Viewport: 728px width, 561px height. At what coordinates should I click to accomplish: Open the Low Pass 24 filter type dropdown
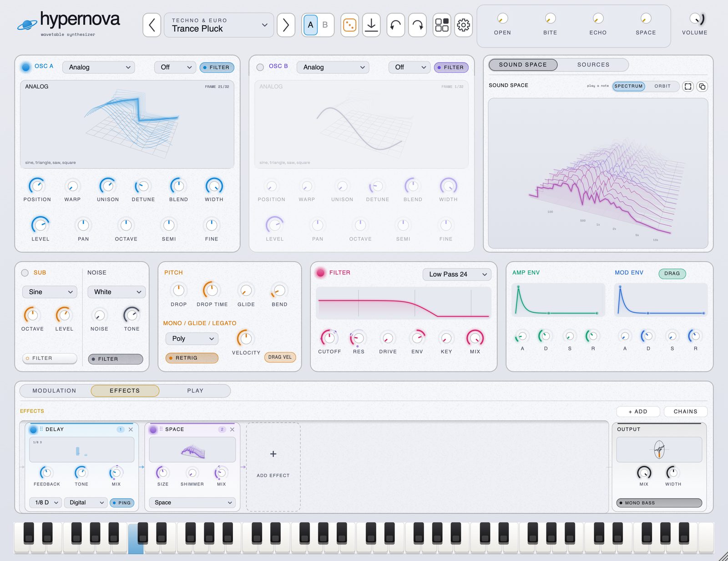[457, 274]
